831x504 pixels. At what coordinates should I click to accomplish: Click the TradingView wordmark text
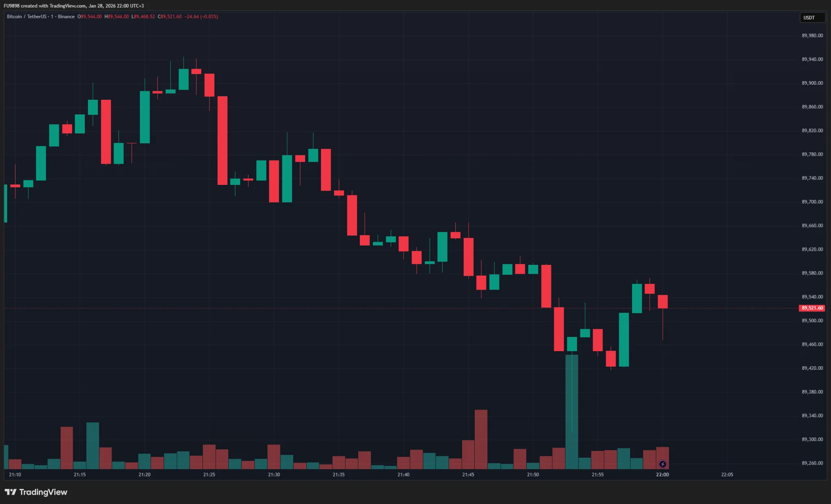(x=43, y=492)
